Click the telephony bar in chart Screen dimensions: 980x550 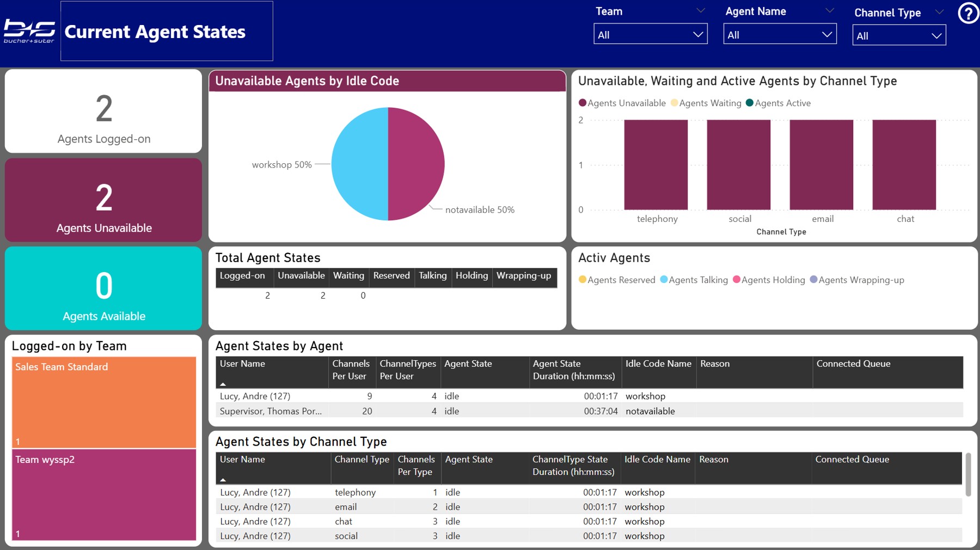pos(656,164)
